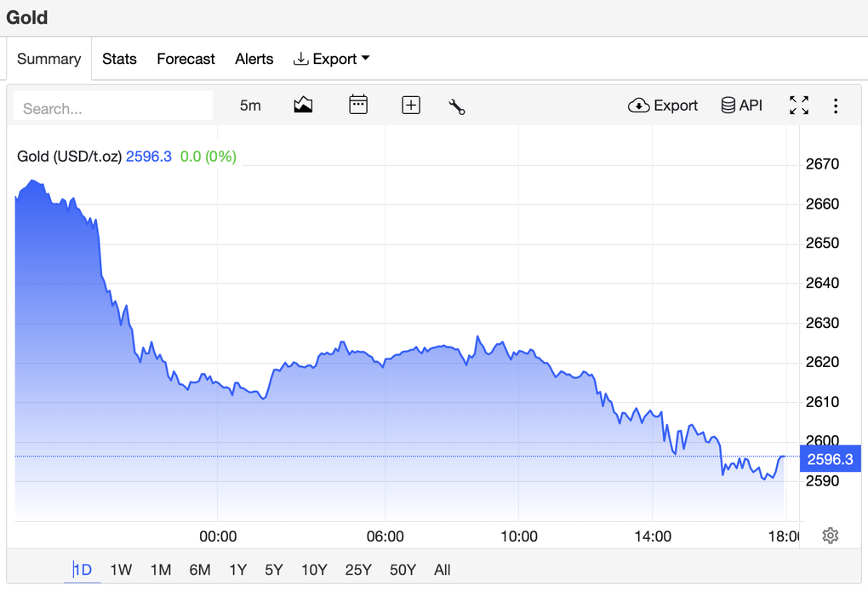Click the cloud Export icon on chart toolbar
The height and width of the screenshot is (591, 868).
[x=664, y=105]
